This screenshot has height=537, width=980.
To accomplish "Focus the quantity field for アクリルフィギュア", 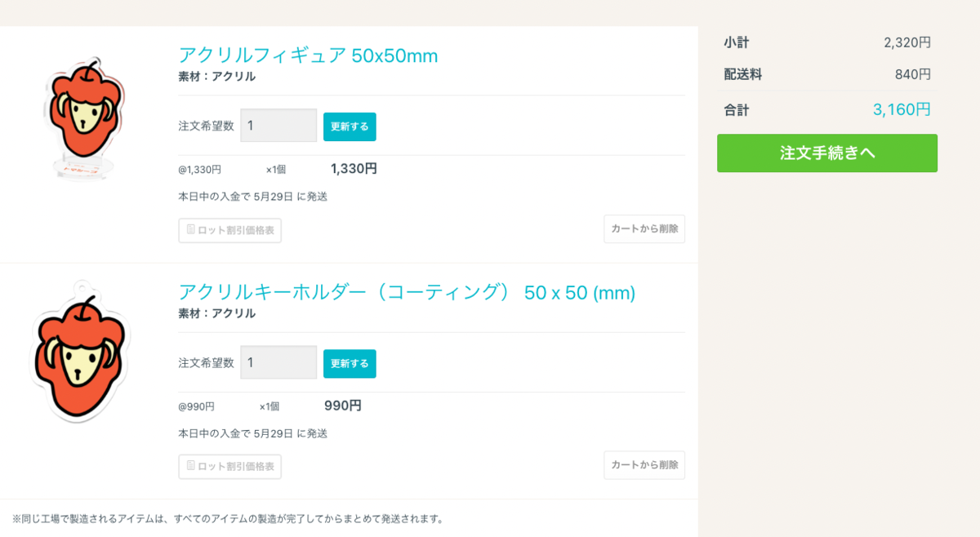I will [x=278, y=126].
